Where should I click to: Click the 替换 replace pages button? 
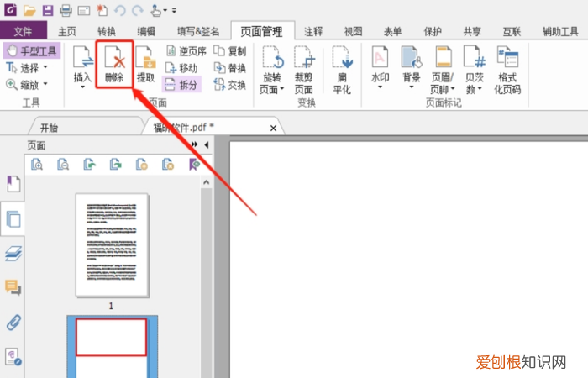click(230, 68)
